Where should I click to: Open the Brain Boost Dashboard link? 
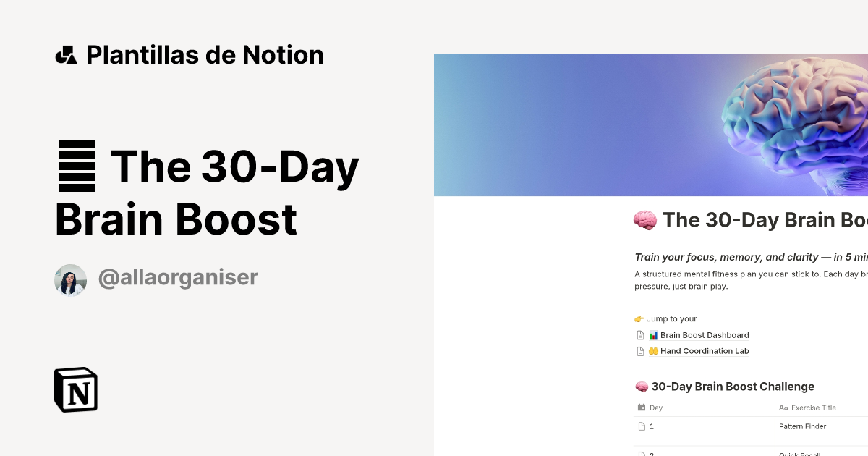pyautogui.click(x=704, y=334)
